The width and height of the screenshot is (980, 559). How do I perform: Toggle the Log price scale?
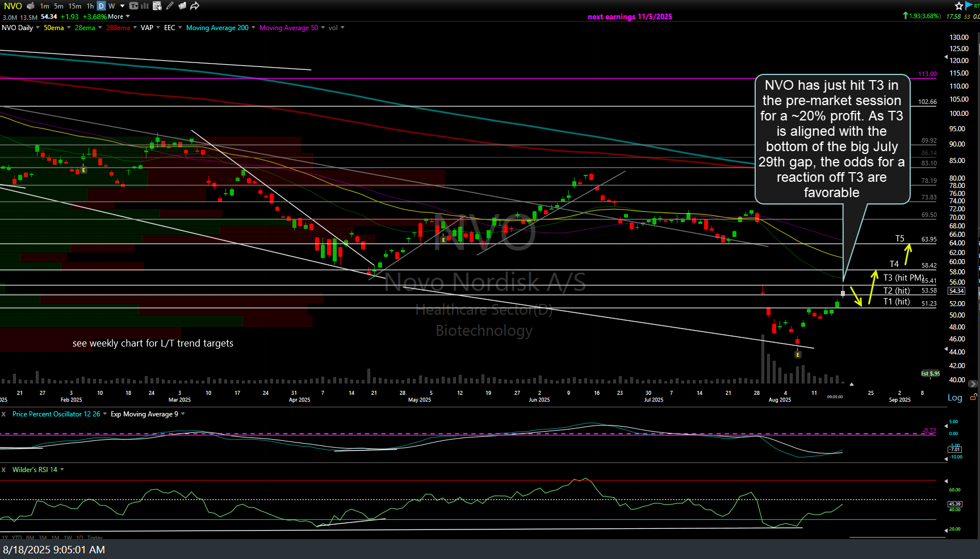tap(955, 398)
